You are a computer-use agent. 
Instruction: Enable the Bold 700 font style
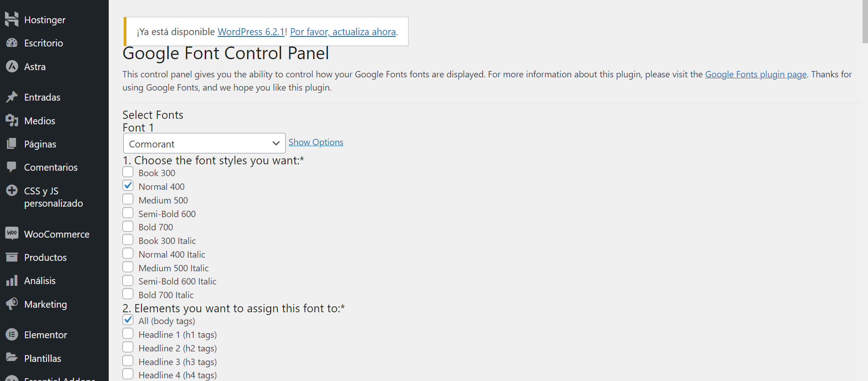(x=128, y=226)
